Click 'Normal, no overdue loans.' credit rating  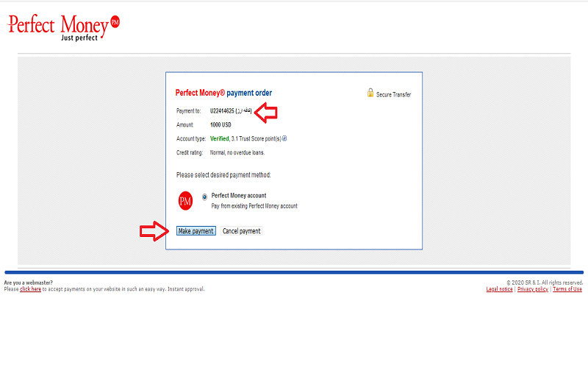[x=237, y=152]
